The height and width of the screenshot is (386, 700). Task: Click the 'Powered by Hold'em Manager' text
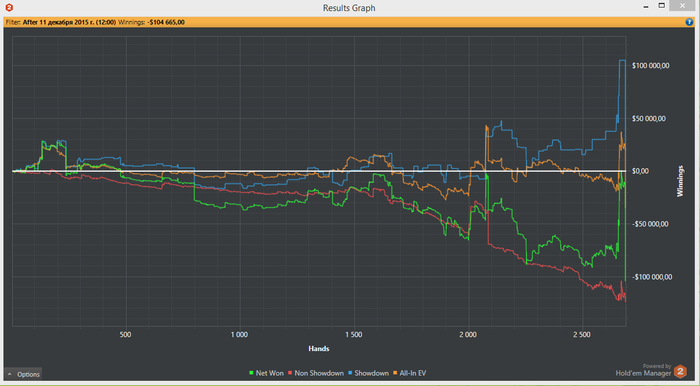(643, 370)
